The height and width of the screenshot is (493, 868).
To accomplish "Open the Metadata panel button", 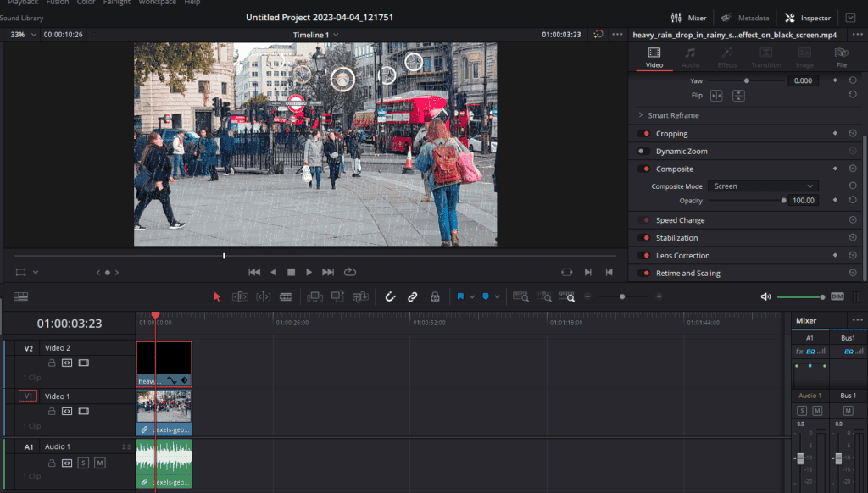I will pyautogui.click(x=745, y=18).
